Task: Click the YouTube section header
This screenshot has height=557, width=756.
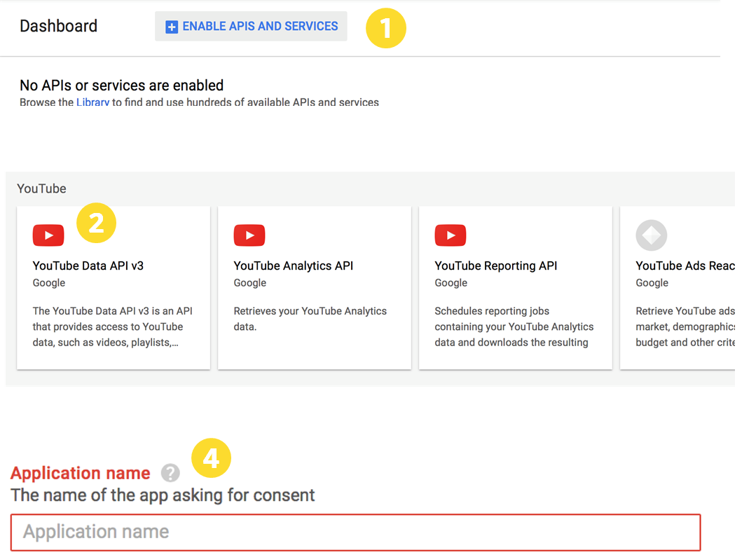Action: (x=41, y=188)
